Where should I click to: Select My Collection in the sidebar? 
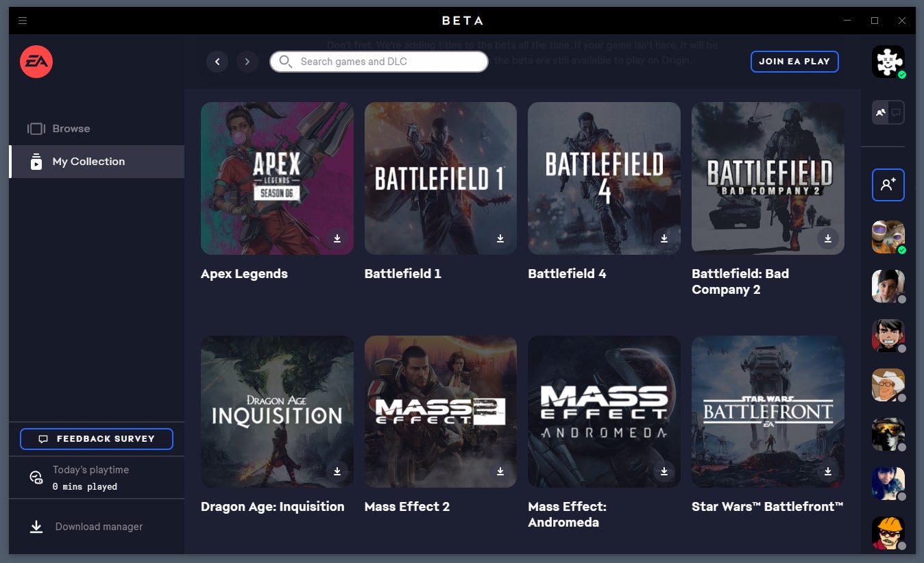(x=88, y=162)
